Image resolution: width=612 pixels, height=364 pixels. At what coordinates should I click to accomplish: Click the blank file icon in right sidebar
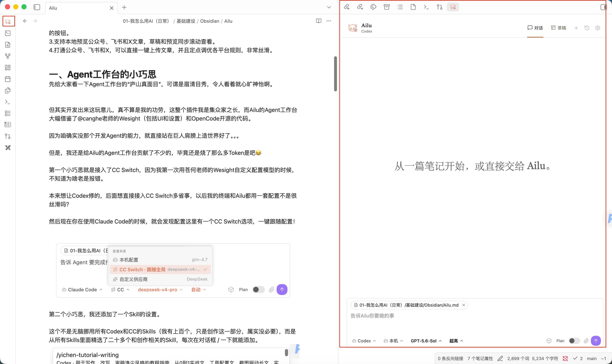413,7
